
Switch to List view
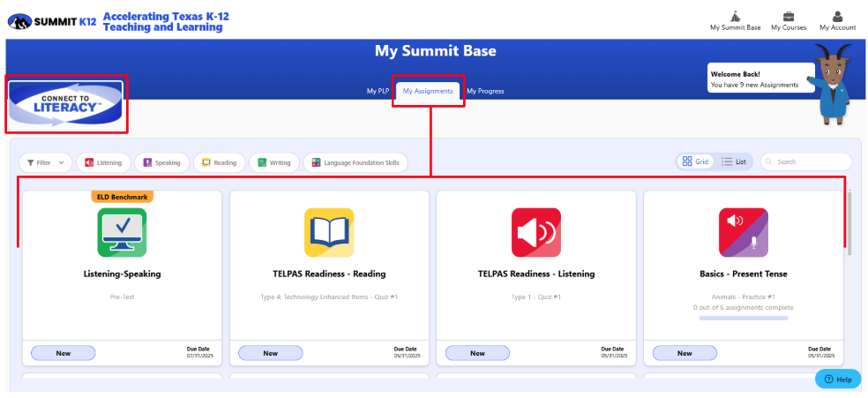734,161
